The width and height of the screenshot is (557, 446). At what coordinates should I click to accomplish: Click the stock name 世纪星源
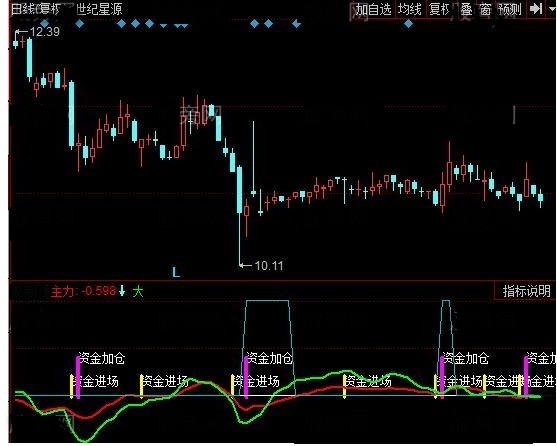point(99,9)
